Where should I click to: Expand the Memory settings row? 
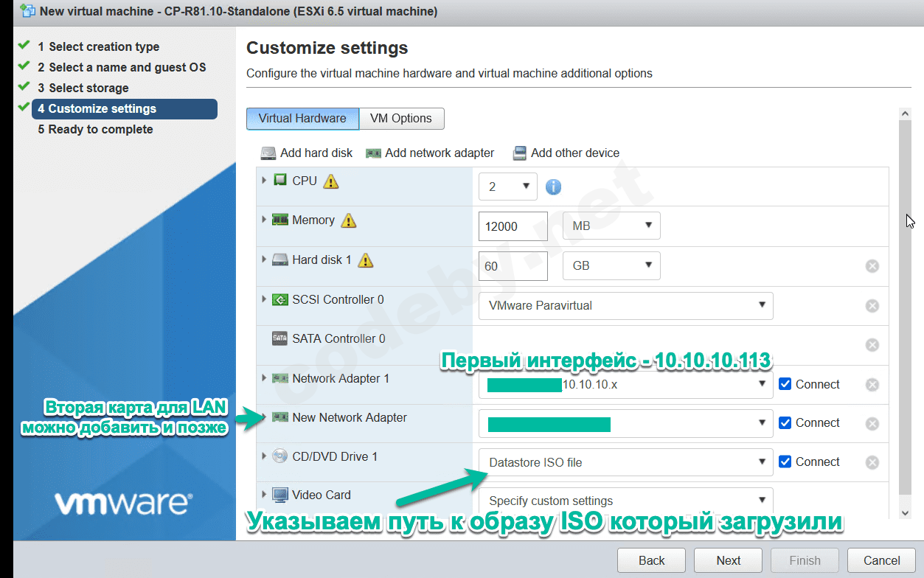(x=264, y=220)
